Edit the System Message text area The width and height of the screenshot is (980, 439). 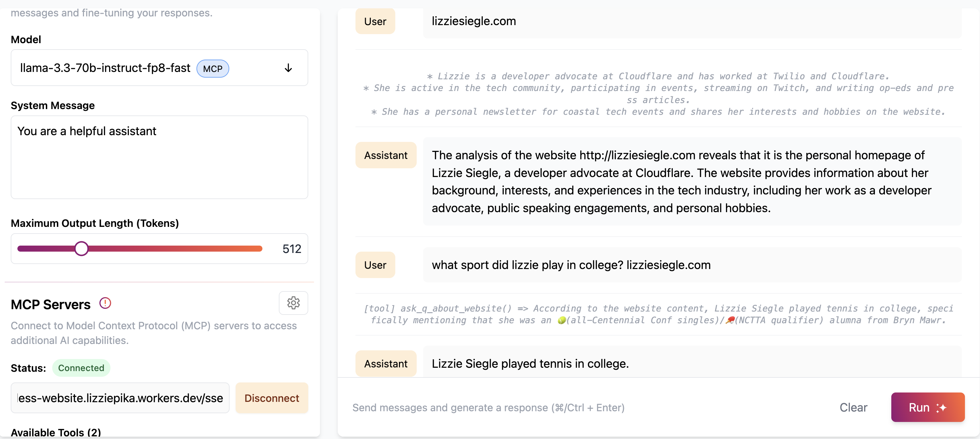tap(159, 157)
